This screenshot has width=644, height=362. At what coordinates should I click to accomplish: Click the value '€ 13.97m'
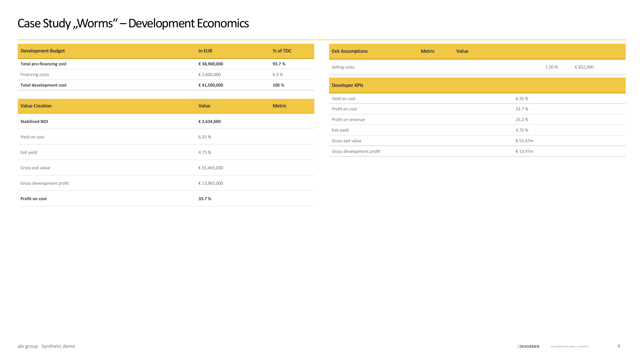click(524, 152)
